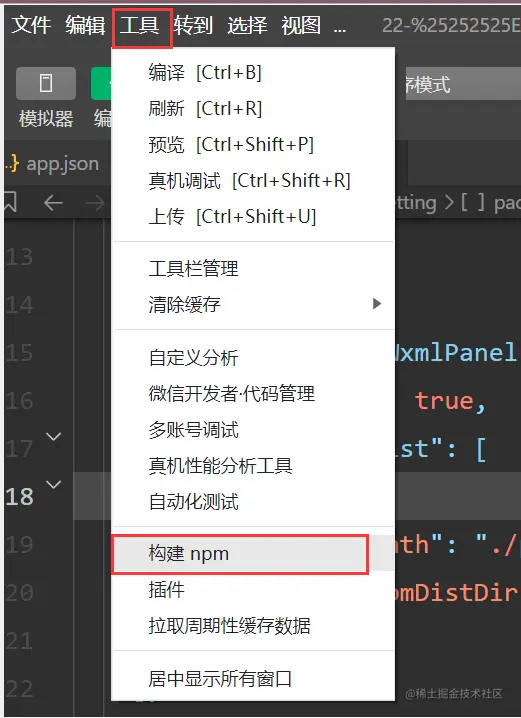The height and width of the screenshot is (718, 521).
Task: Click the bookmark icon in the editor bar
Action: tap(10, 202)
